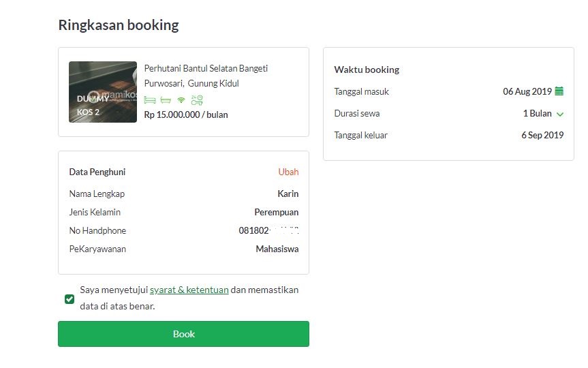The width and height of the screenshot is (588, 368).
Task: Click the 06 Aug 2019 check-in date
Action: (527, 91)
